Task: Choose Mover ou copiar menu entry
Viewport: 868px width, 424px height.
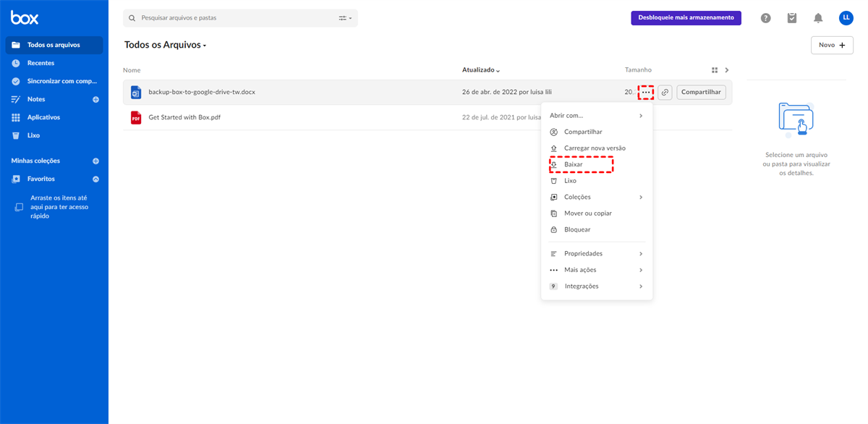Action: point(587,213)
